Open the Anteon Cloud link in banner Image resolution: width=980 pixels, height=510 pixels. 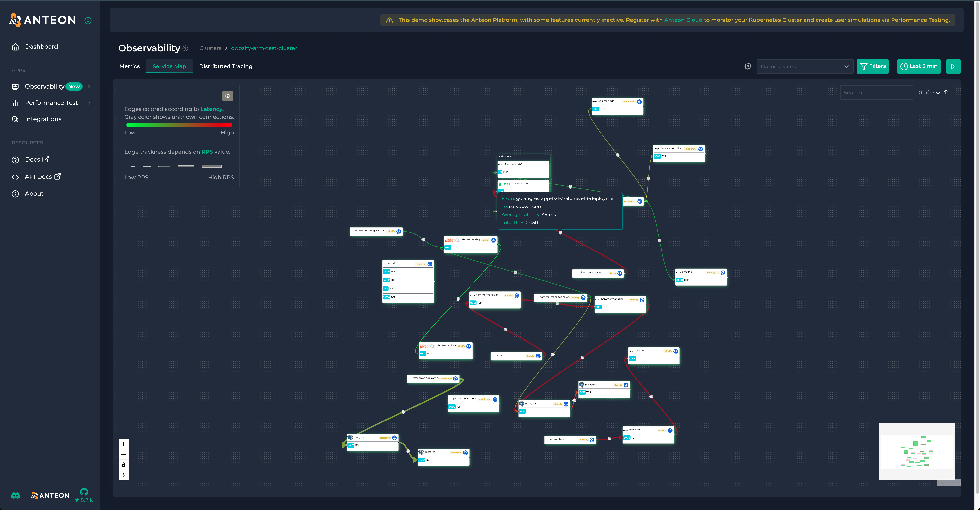pos(683,20)
